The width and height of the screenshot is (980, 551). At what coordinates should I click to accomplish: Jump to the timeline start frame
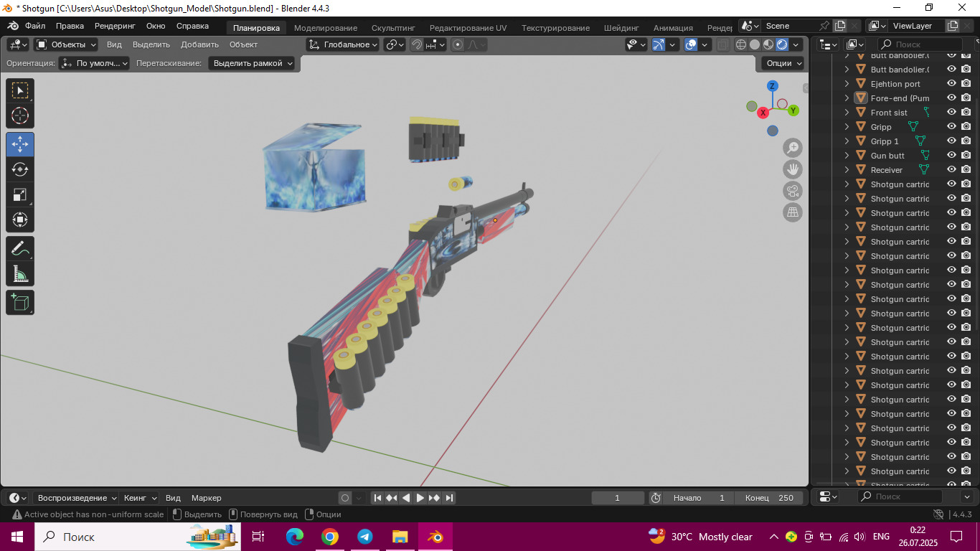tap(377, 498)
